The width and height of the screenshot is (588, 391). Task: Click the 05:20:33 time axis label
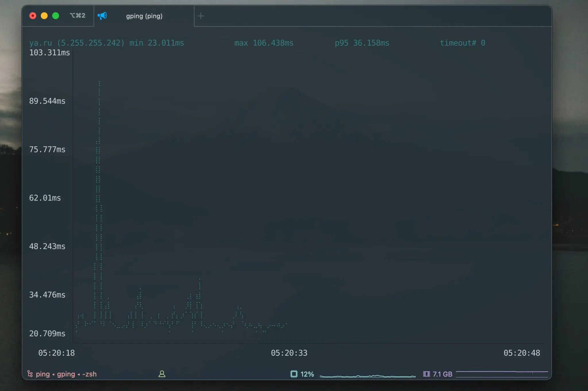click(289, 353)
